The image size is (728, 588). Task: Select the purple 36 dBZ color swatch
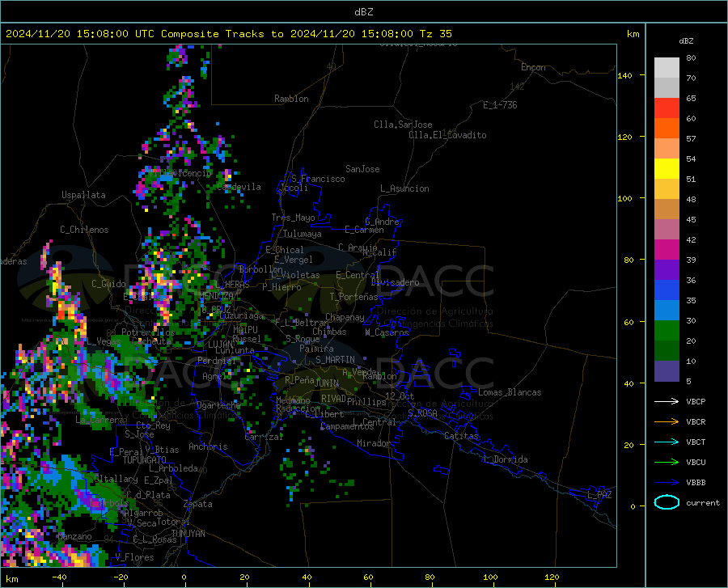coord(667,270)
